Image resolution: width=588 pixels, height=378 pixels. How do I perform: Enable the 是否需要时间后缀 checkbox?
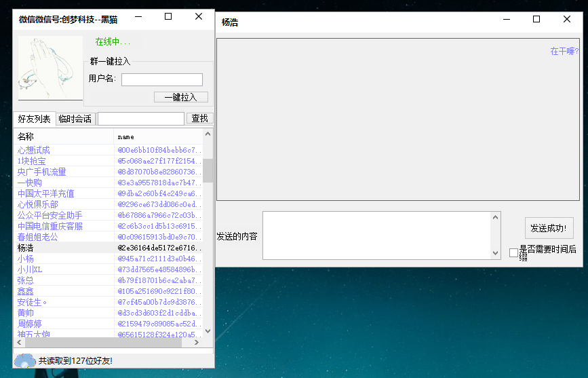pyautogui.click(x=514, y=252)
